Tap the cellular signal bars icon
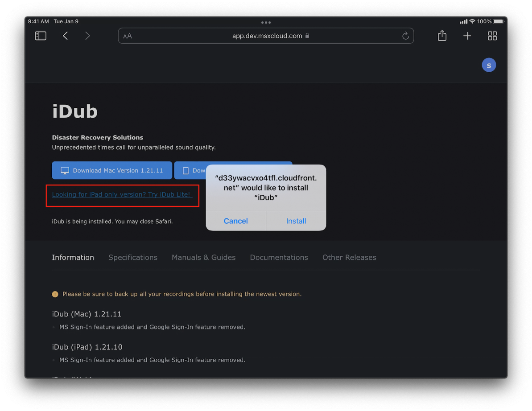The image size is (532, 411). pos(463,22)
